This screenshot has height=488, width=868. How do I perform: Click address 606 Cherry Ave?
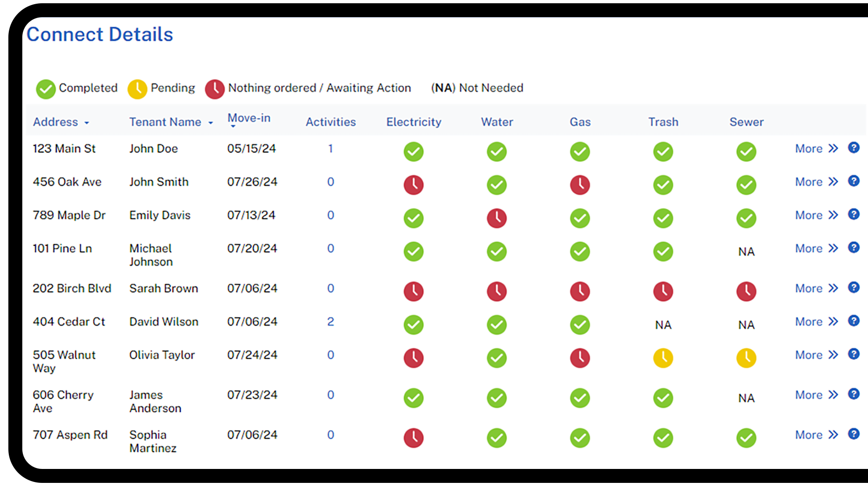(x=63, y=402)
